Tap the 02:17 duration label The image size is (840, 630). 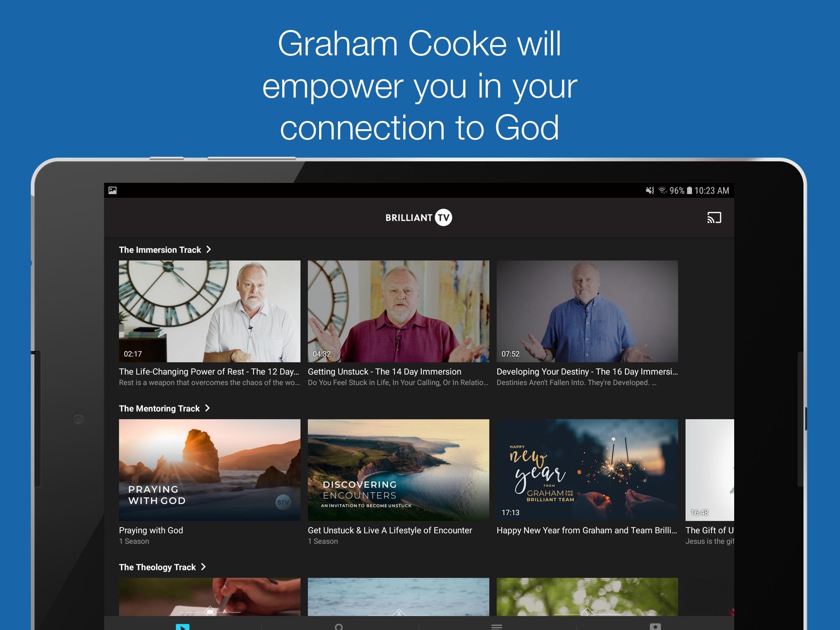(133, 354)
